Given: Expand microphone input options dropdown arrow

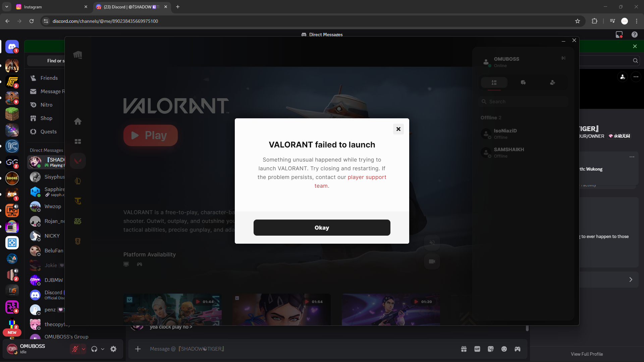Looking at the screenshot, I should [84, 349].
